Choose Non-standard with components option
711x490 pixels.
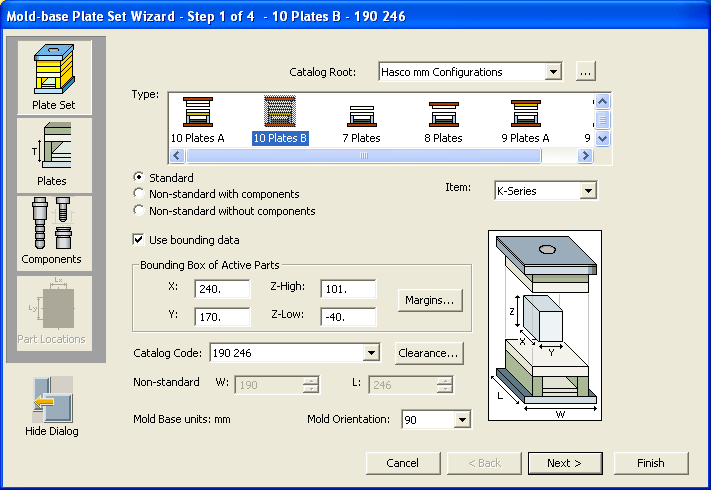(139, 194)
